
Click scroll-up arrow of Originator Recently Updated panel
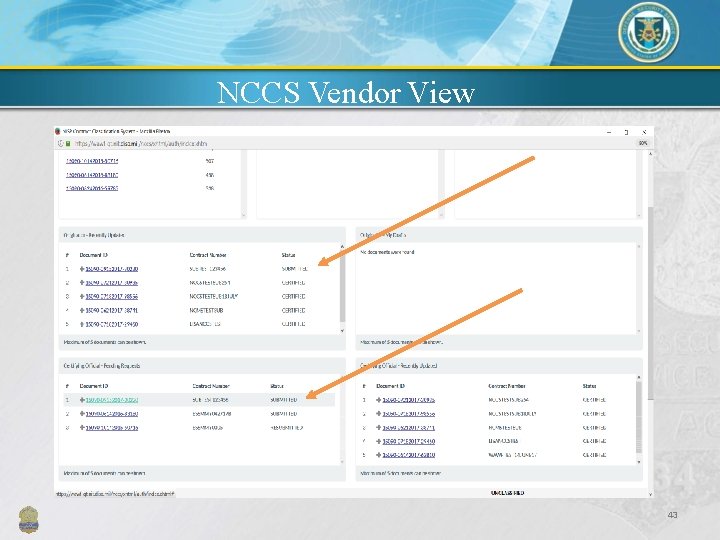(342, 247)
